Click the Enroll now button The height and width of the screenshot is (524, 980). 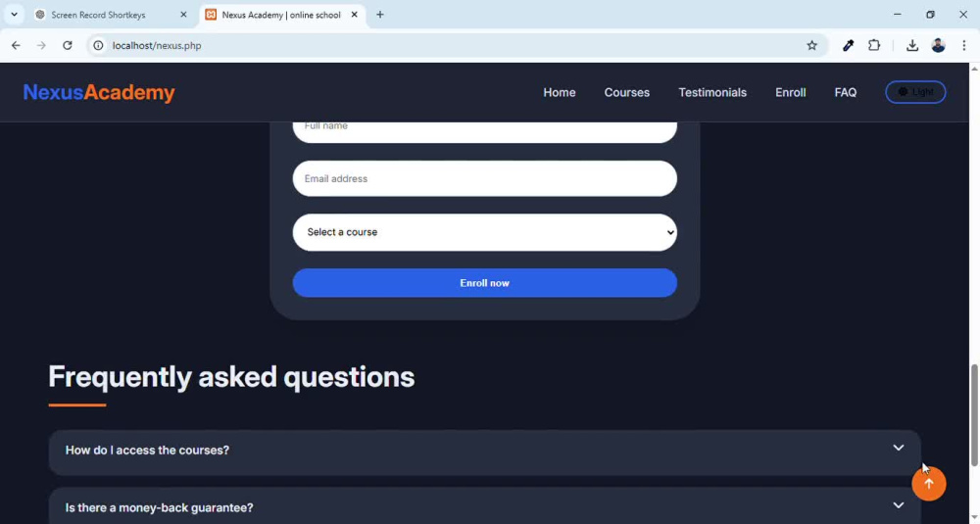[484, 283]
